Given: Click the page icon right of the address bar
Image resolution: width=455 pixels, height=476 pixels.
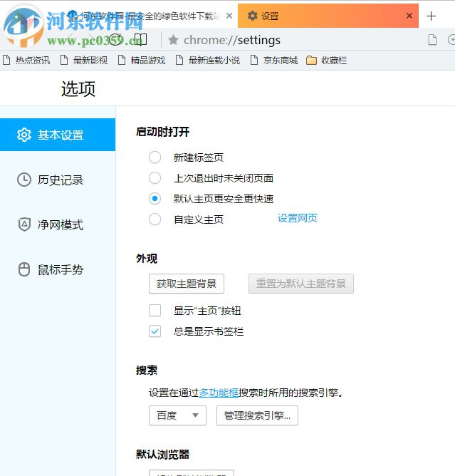Looking at the screenshot, I should 432,40.
